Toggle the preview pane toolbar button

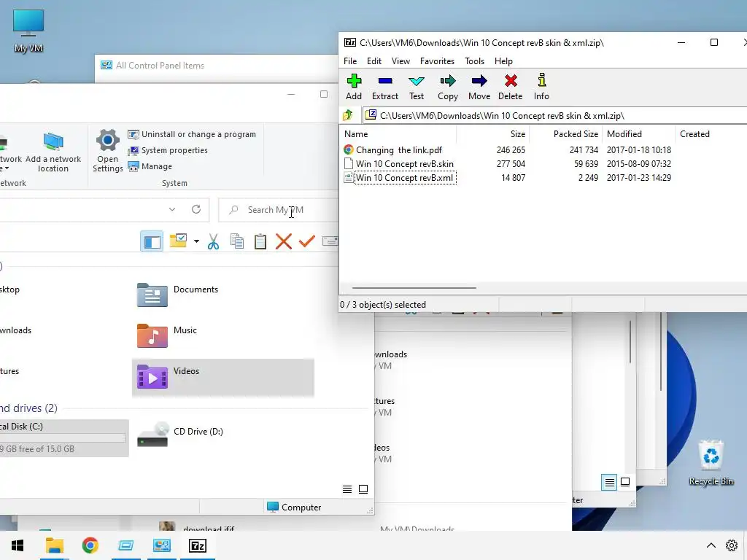point(152,241)
